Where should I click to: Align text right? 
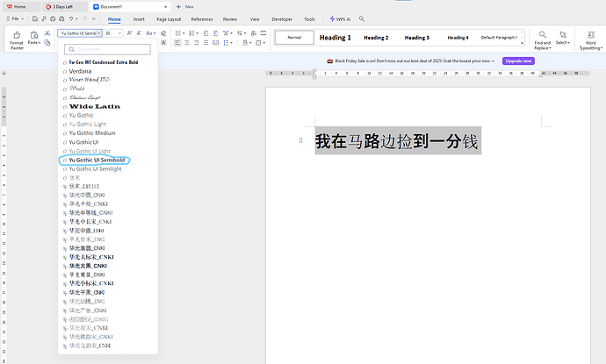tap(197, 42)
